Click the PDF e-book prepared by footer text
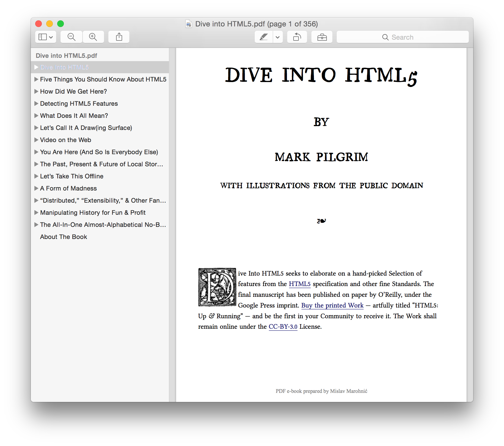This screenshot has width=504, height=446. [321, 391]
